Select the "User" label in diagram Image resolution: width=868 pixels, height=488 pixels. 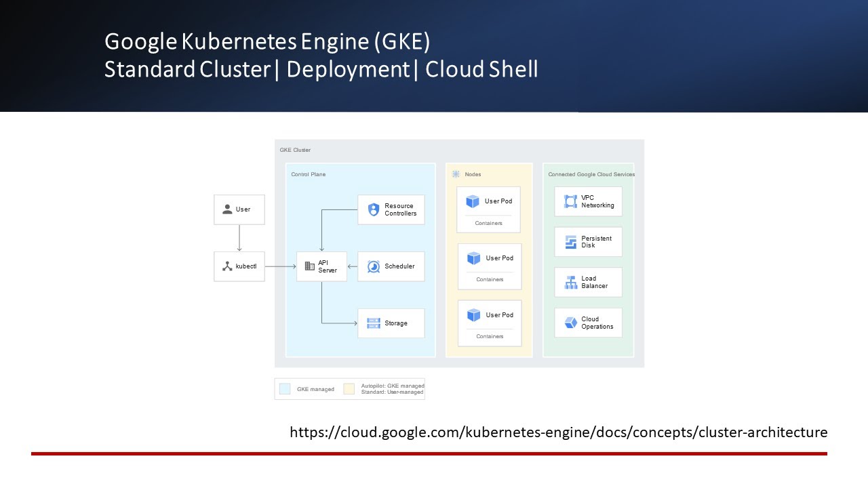click(x=243, y=209)
